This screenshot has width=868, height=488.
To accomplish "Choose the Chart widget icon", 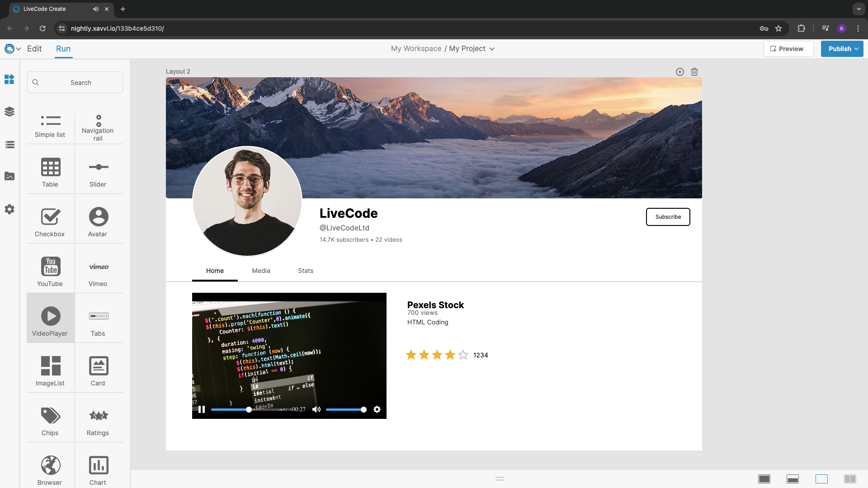I will tap(98, 465).
